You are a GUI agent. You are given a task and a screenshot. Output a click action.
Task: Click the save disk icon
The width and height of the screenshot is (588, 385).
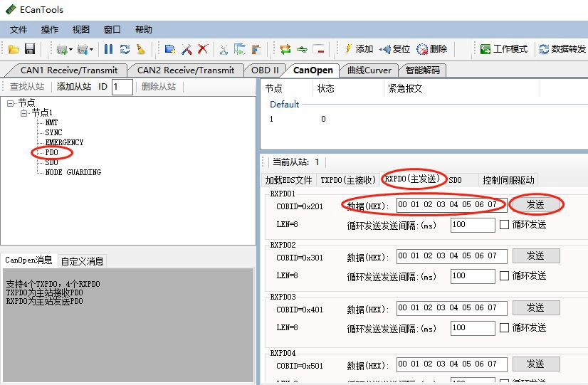click(30, 49)
